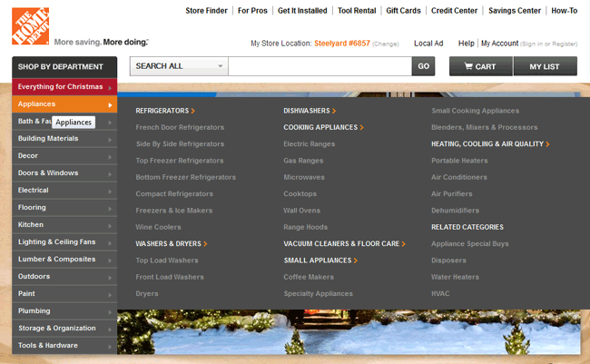Visit the Tool Rental page
Screen dimensions: 590x364
357,11
